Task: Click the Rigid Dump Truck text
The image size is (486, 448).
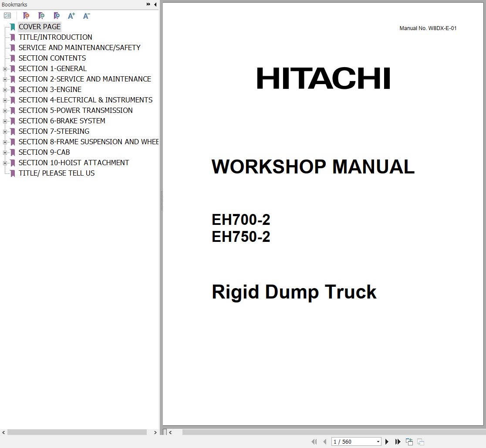Action: click(x=294, y=292)
